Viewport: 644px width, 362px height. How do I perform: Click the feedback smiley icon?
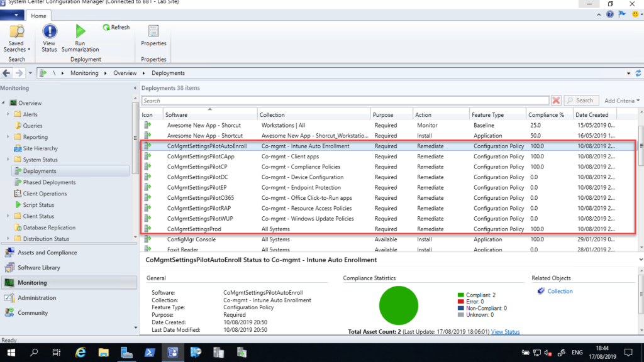pos(635,14)
